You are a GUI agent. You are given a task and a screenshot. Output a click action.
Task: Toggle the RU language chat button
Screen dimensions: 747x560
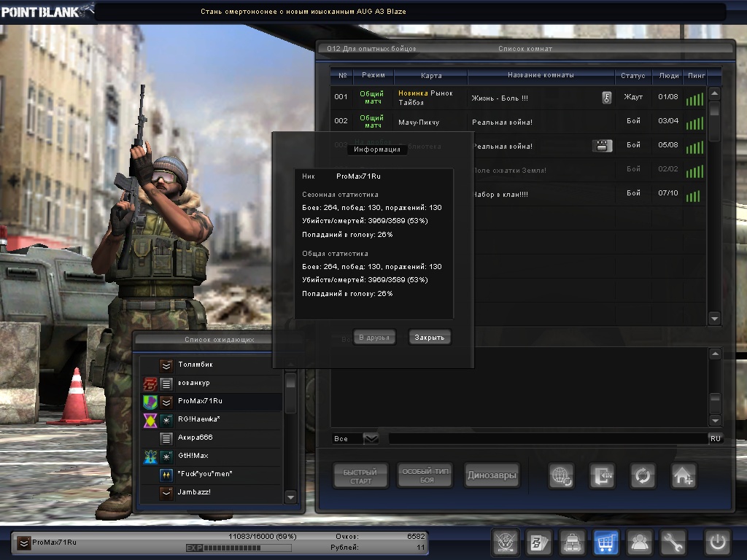(715, 438)
